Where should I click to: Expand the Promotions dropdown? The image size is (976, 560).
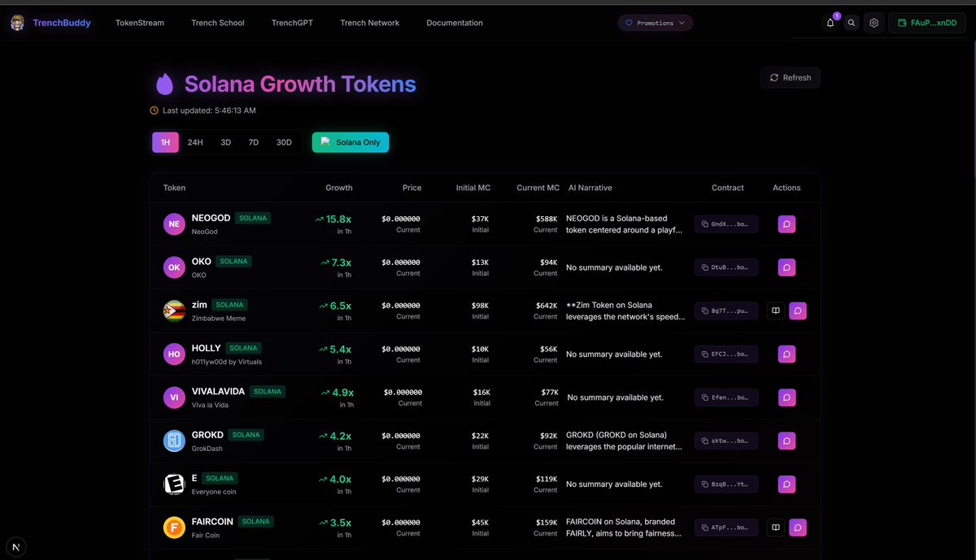click(656, 23)
